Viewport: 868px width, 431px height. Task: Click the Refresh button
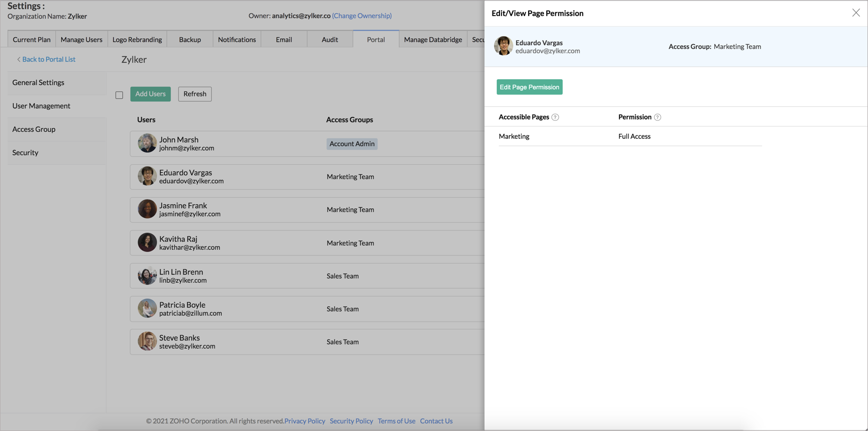click(x=195, y=94)
